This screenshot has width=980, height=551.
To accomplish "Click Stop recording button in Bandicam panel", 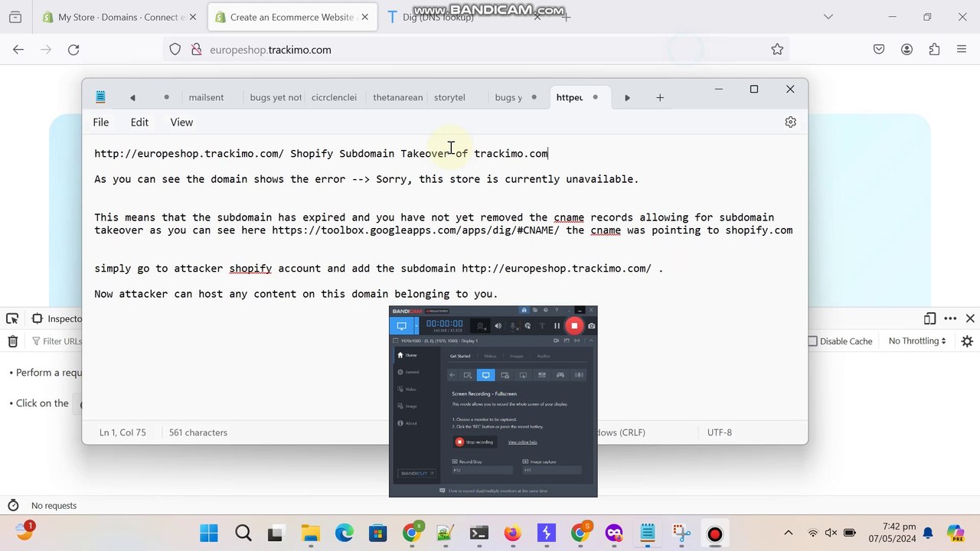I will click(x=475, y=442).
